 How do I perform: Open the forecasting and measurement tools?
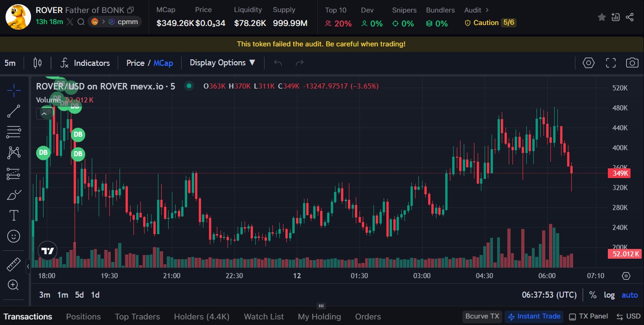(14, 174)
